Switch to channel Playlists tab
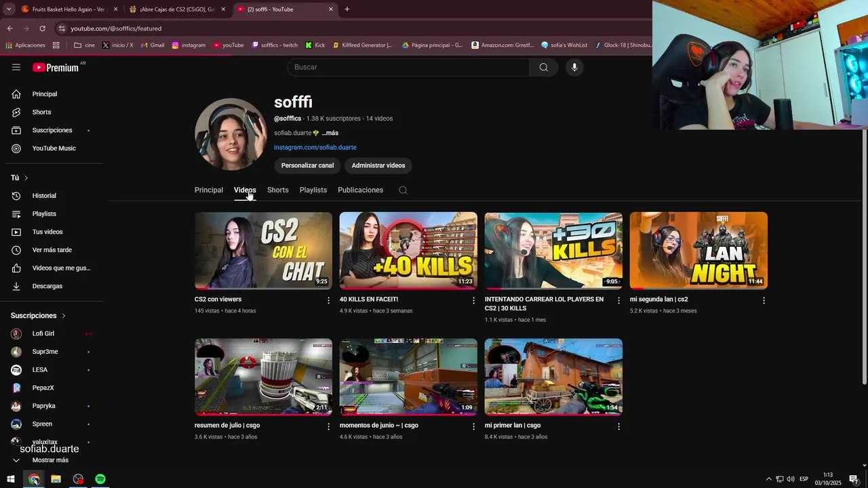The height and width of the screenshot is (488, 868). pyautogui.click(x=313, y=190)
